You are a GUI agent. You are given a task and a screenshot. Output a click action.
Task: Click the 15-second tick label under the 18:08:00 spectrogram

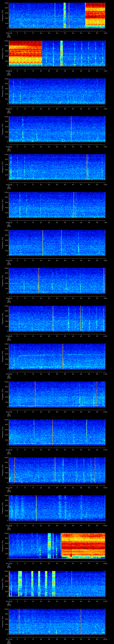coord(33,298)
